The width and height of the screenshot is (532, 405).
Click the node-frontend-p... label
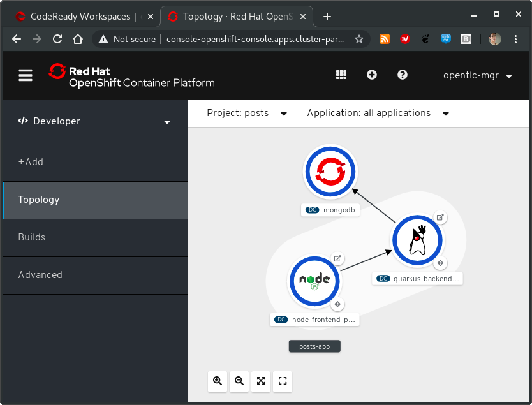coord(314,320)
